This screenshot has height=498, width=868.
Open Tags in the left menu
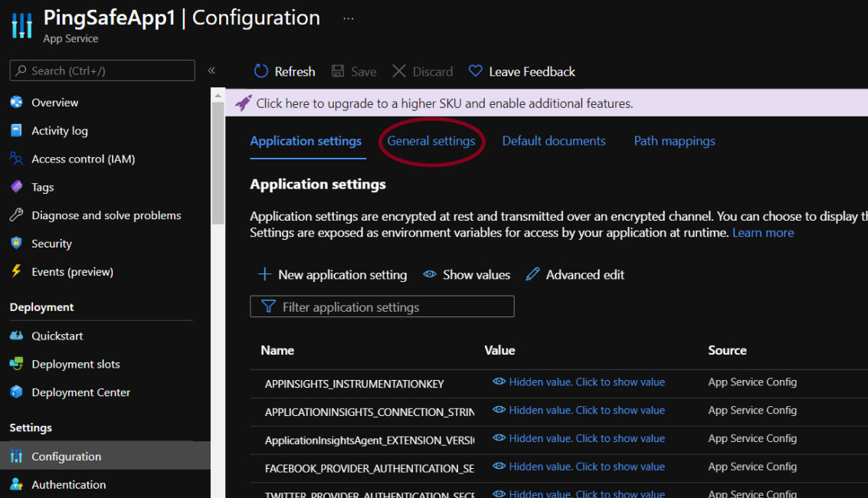pos(42,187)
